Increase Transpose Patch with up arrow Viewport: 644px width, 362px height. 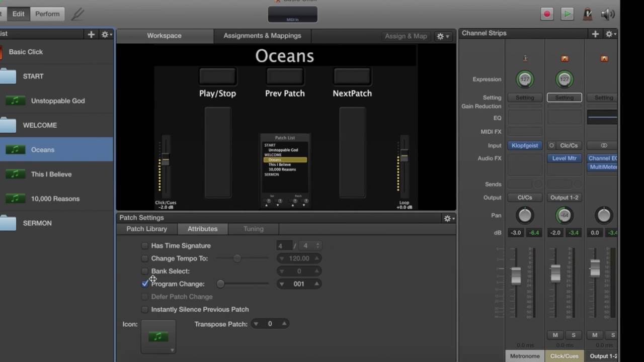pyautogui.click(x=284, y=324)
